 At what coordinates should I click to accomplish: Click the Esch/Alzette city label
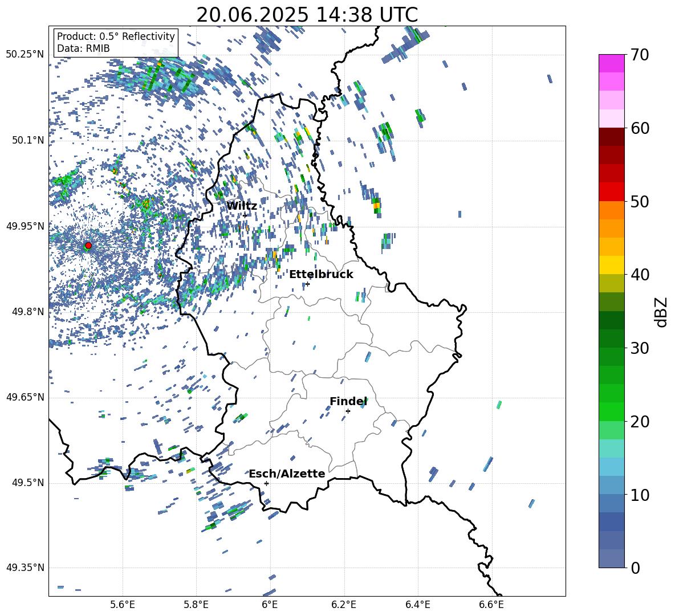click(287, 474)
